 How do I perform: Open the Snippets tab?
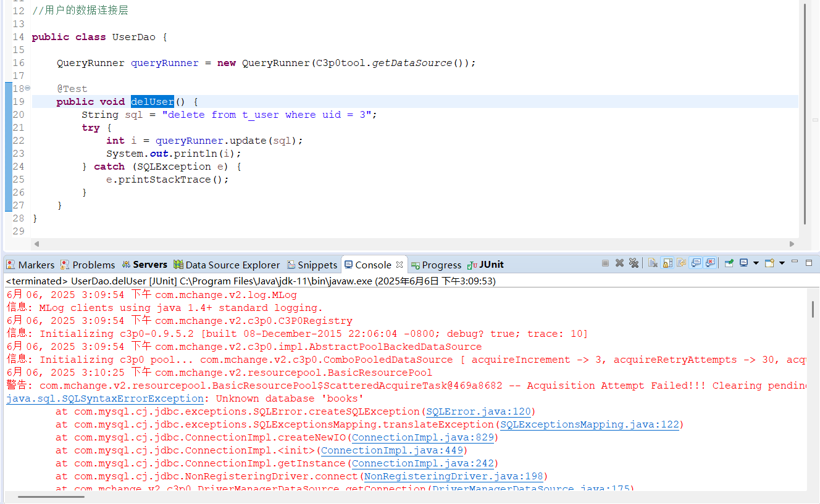[x=312, y=265]
